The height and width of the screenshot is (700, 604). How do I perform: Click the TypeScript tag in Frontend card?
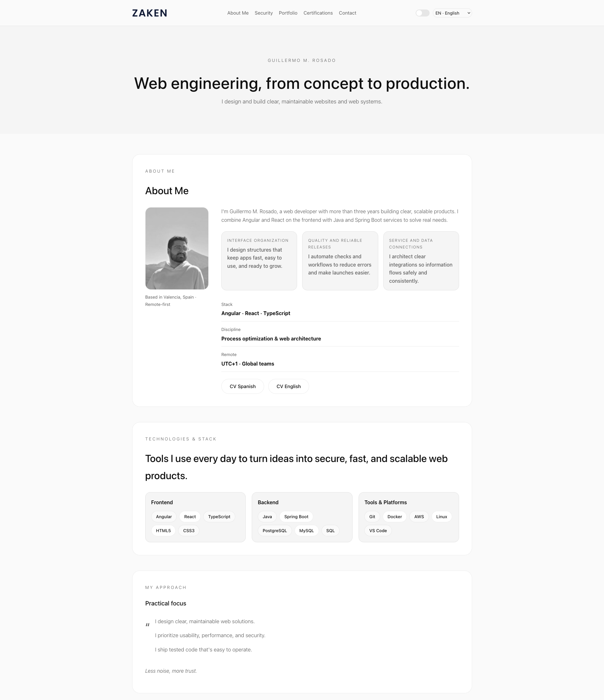(x=219, y=517)
